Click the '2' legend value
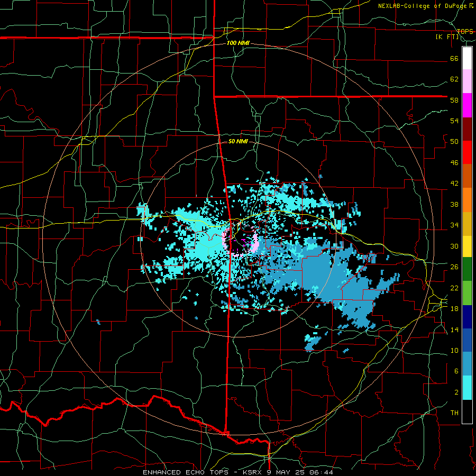The image size is (476, 476). (456, 392)
